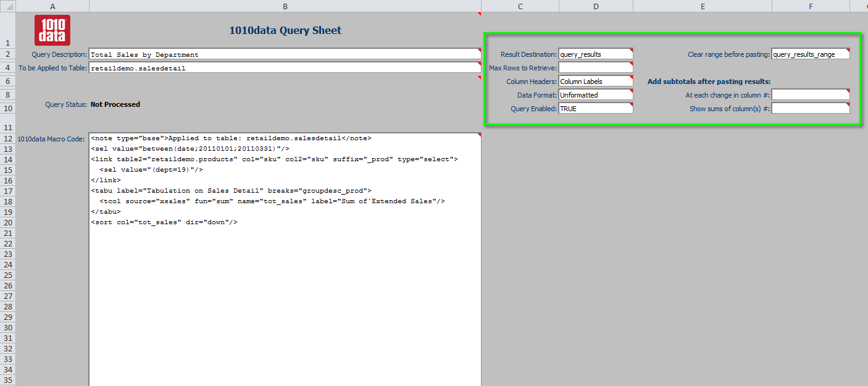
Task: Click the Query Status label
Action: (66, 105)
